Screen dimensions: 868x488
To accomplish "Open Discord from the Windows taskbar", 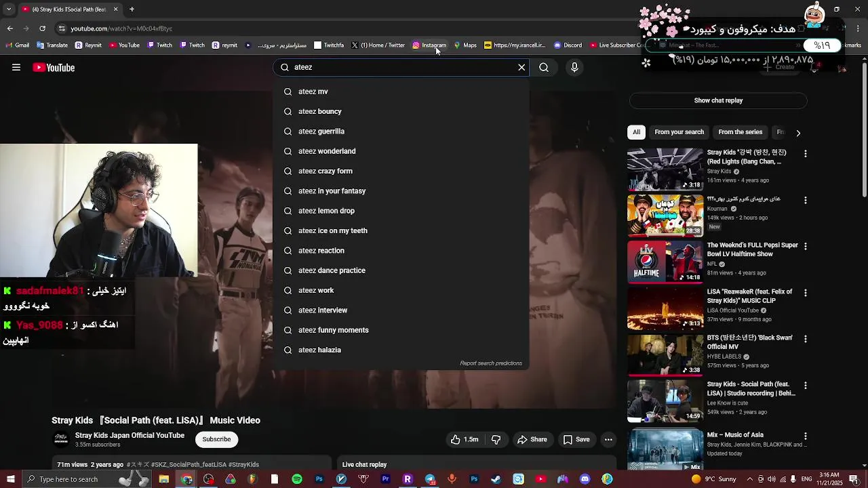I will pyautogui.click(x=585, y=479).
